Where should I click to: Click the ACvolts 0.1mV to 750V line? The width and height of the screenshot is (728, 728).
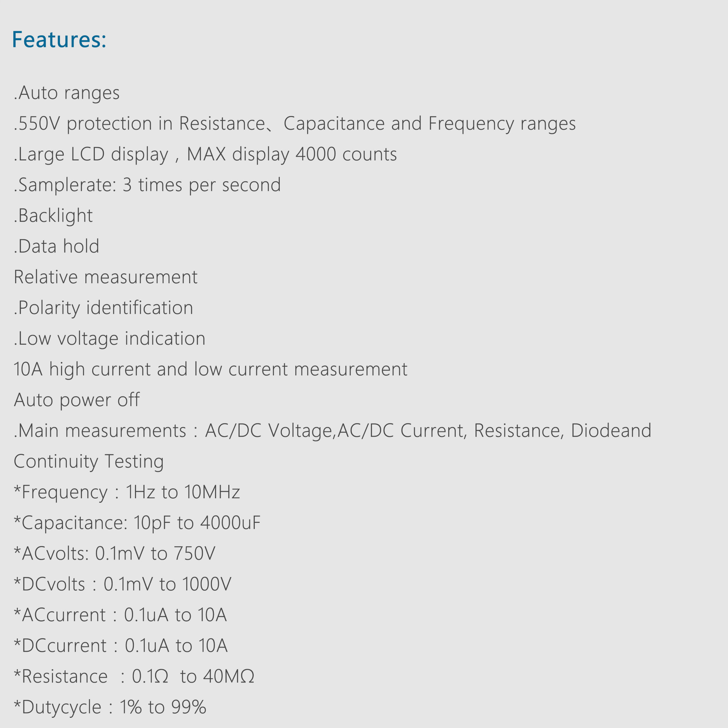point(115,554)
